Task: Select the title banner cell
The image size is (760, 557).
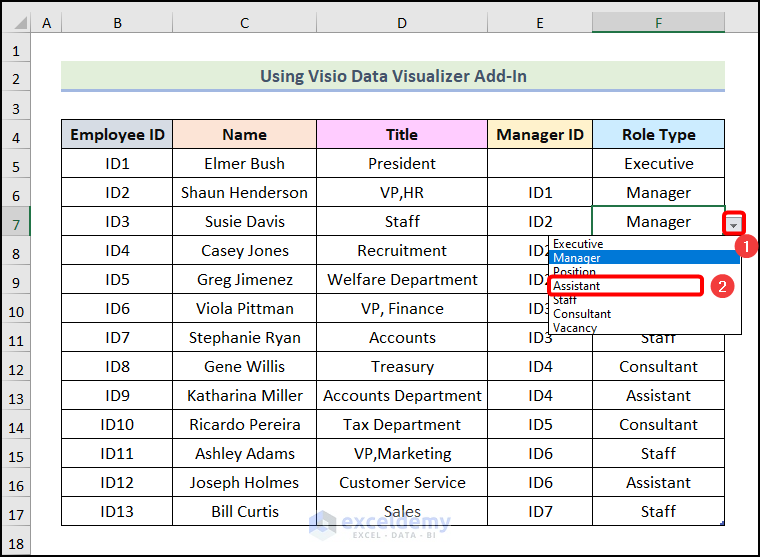Action: [392, 76]
